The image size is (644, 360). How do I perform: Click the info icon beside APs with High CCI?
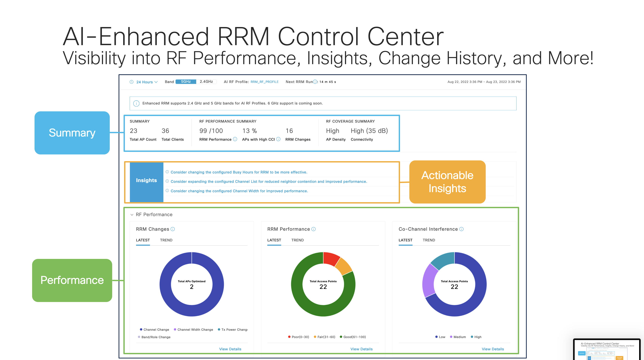279,139
